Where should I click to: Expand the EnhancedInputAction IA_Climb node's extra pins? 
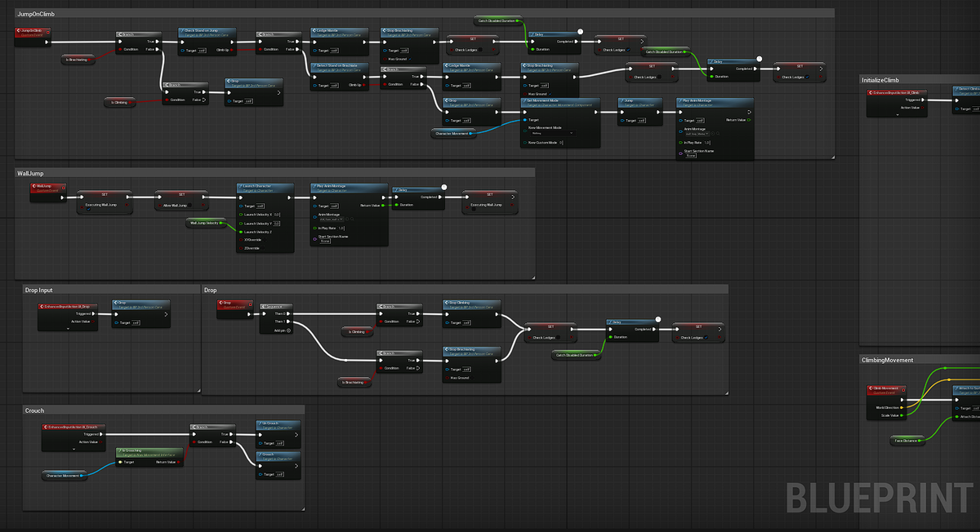pos(898,113)
